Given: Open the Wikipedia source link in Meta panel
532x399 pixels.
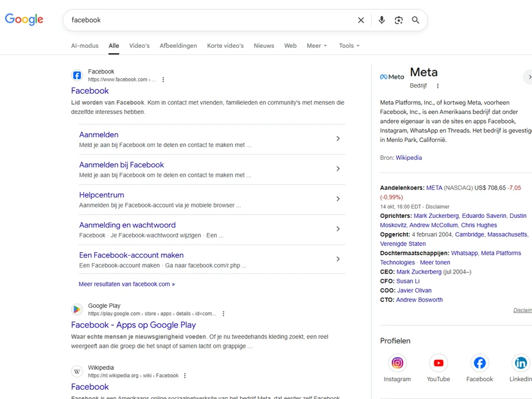Looking at the screenshot, I should coord(408,158).
